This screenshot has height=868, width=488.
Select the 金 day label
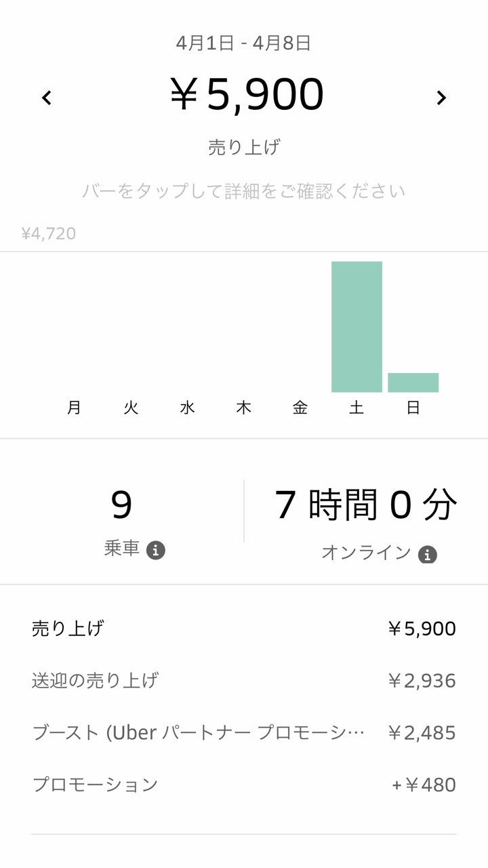pos(300,408)
